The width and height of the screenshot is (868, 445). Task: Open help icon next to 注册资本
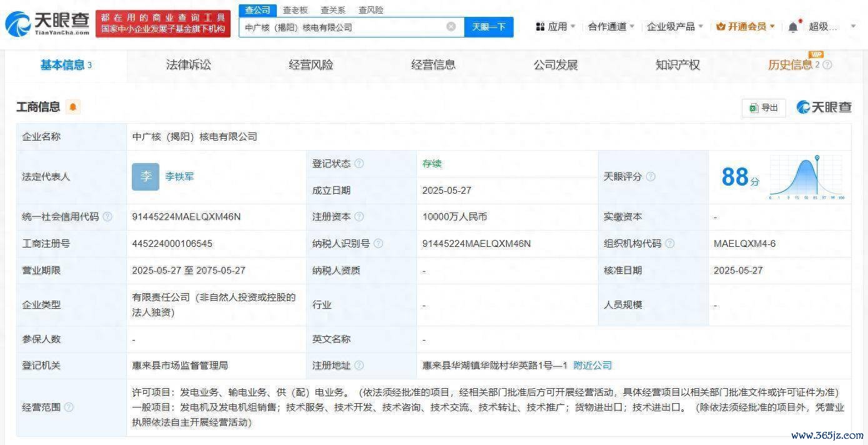click(359, 217)
